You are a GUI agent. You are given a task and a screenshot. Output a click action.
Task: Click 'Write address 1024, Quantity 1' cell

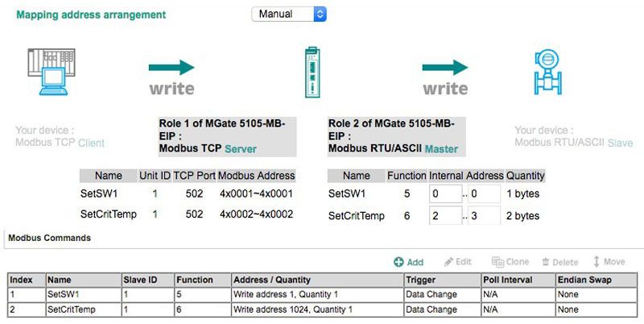tap(292, 309)
